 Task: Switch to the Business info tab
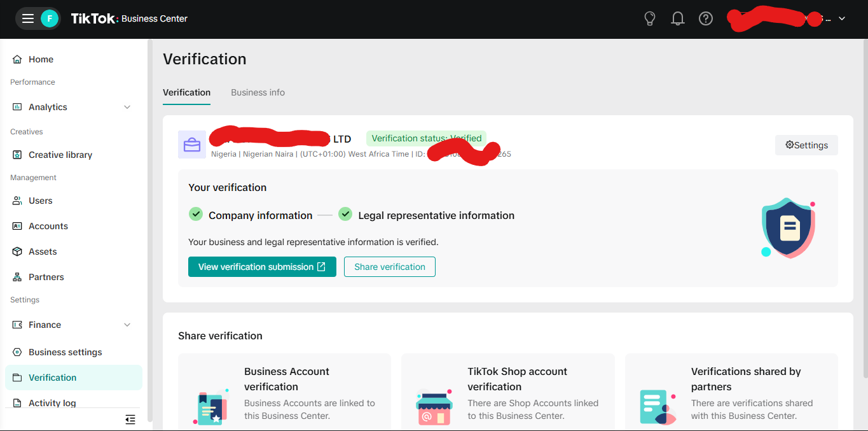(258, 92)
